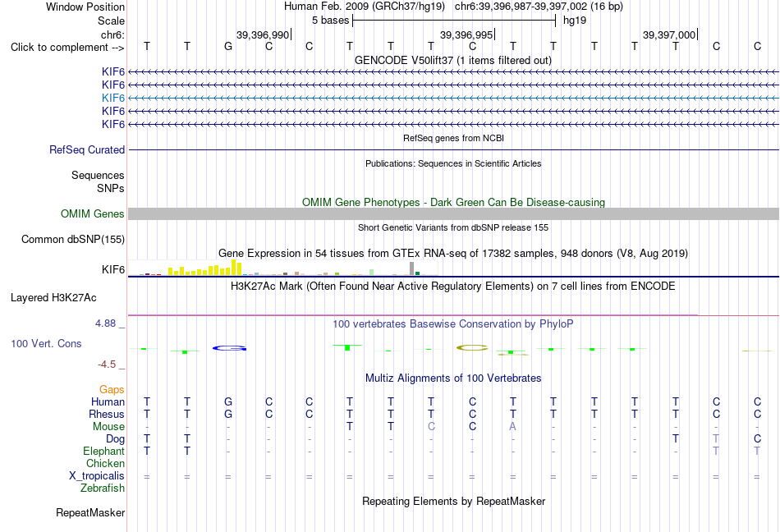
Task: Open the GENCODE V50lift37 track title
Action: 453,60
